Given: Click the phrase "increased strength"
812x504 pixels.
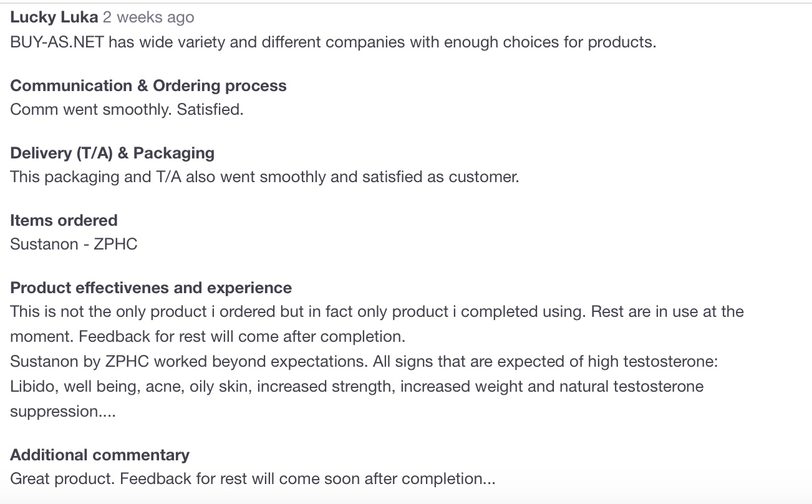Looking at the screenshot, I should (x=324, y=387).
